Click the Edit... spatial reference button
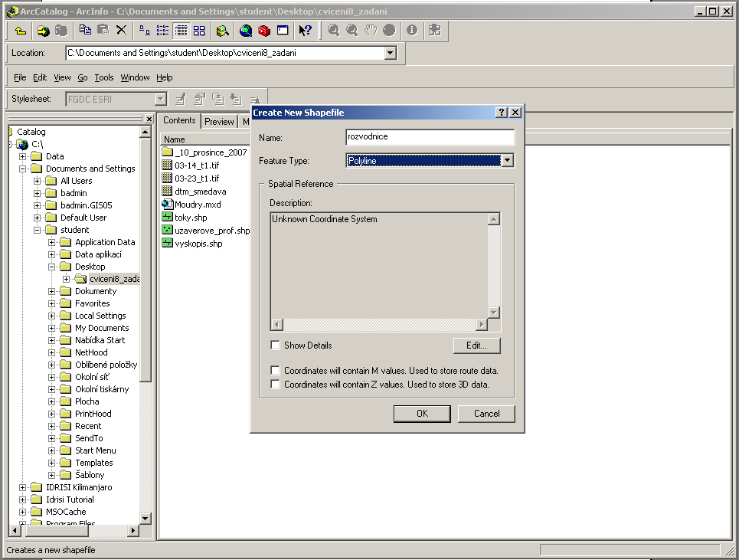The image size is (739, 560). (476, 345)
